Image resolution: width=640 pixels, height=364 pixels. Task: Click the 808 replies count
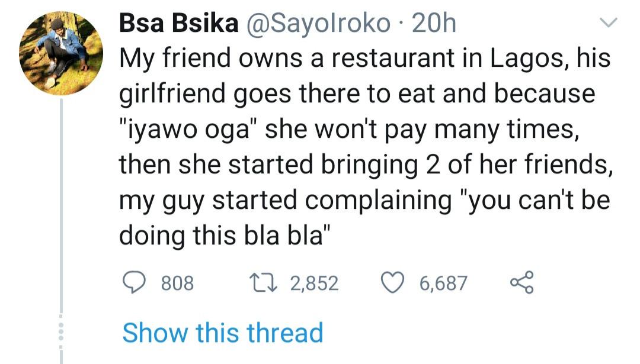[177, 284]
